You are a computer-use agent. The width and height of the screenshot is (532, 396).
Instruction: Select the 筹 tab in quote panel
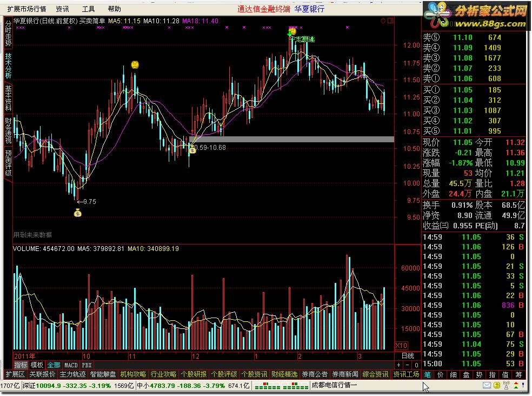click(518, 374)
